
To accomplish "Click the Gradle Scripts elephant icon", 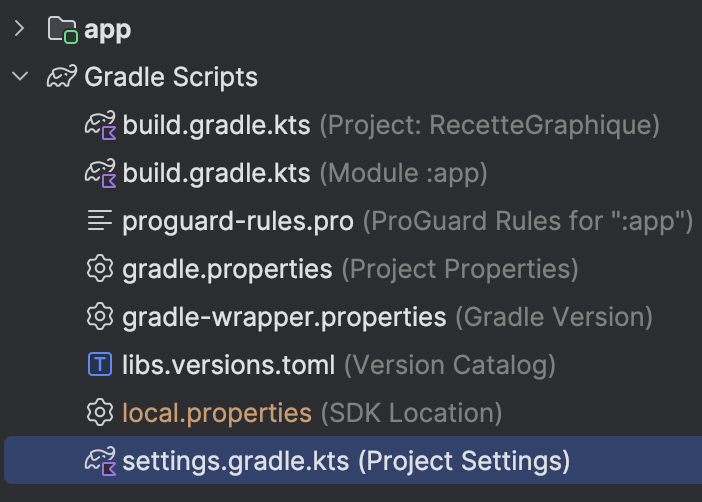I will tap(63, 77).
